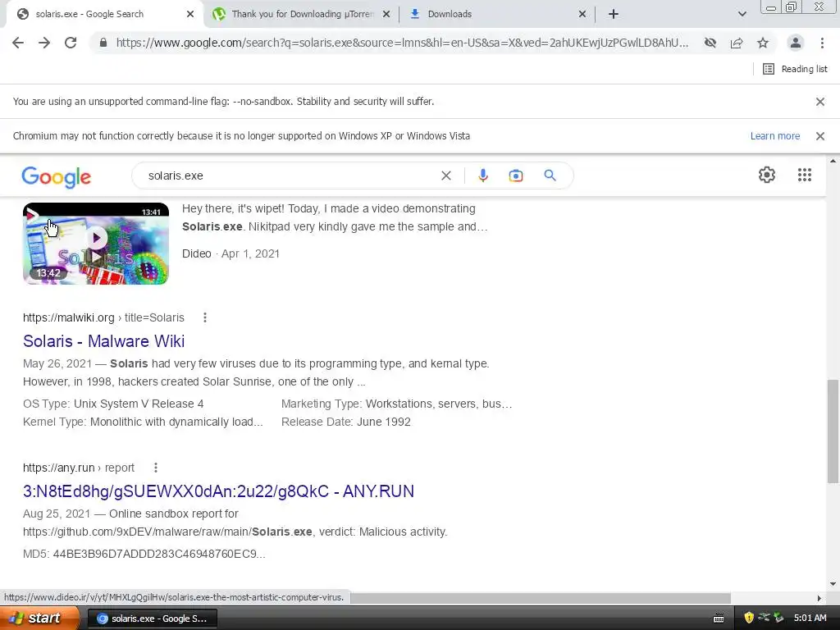The height and width of the screenshot is (630, 840).
Task: Play the Solaris video thumbnail
Action: point(96,244)
